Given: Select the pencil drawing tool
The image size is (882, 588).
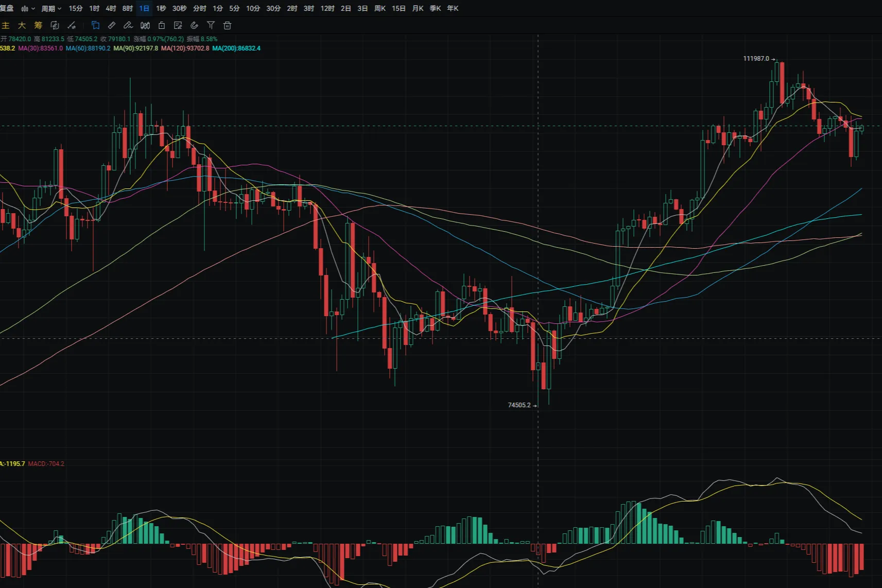Looking at the screenshot, I should click(128, 25).
